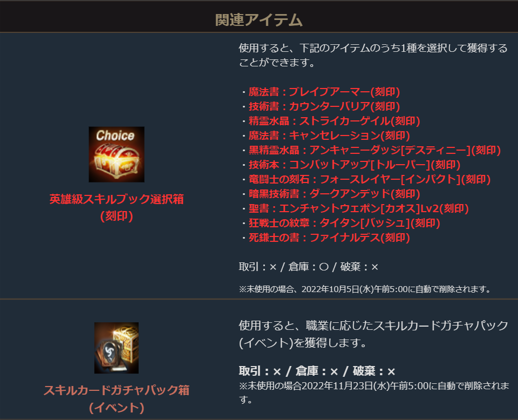This screenshot has height=420, width=518.
Task: Select 死鎌士の書:ファイナルデス(刻印) entry
Action: point(329,237)
